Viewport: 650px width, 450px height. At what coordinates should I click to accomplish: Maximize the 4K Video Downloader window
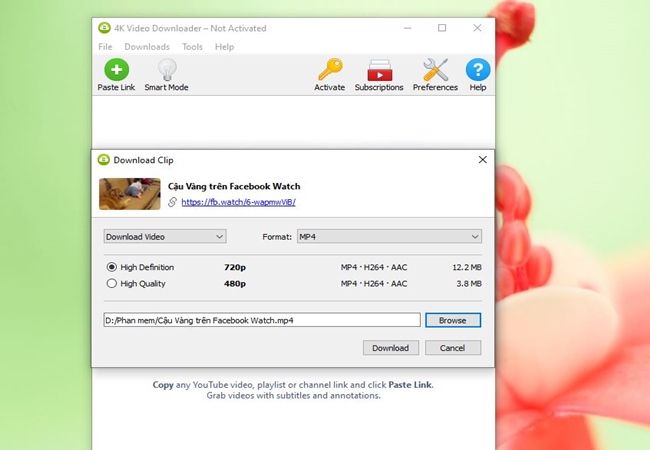pyautogui.click(x=442, y=28)
